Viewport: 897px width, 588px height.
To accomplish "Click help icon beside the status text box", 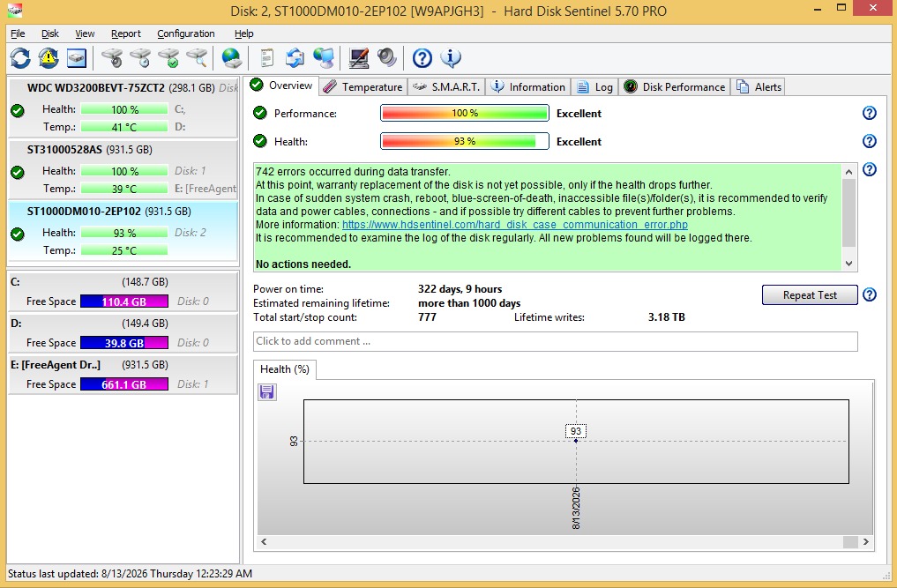I will pyautogui.click(x=870, y=169).
